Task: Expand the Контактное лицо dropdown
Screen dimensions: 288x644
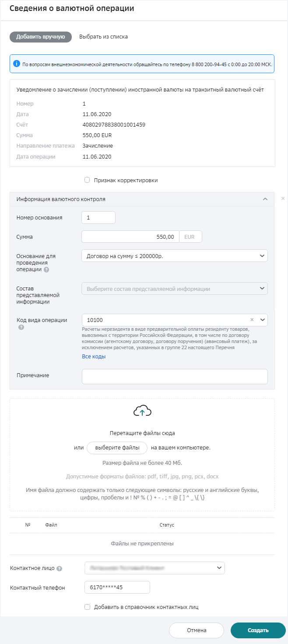Action: pyautogui.click(x=155, y=568)
